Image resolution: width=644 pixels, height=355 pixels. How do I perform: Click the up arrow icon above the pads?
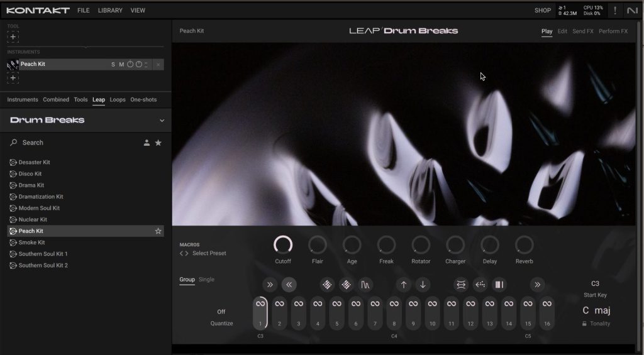click(404, 285)
